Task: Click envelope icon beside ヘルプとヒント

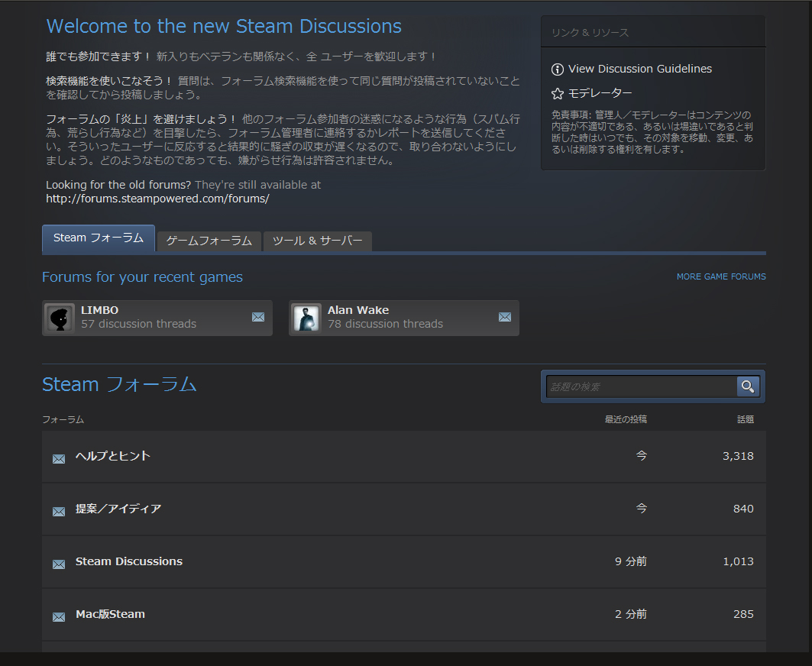Action: pyautogui.click(x=59, y=459)
